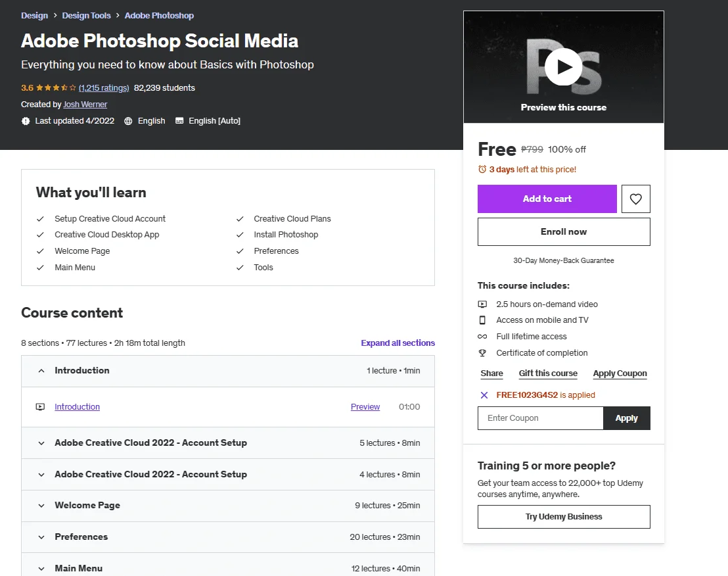Click checkmark beside Tools item

(240, 268)
